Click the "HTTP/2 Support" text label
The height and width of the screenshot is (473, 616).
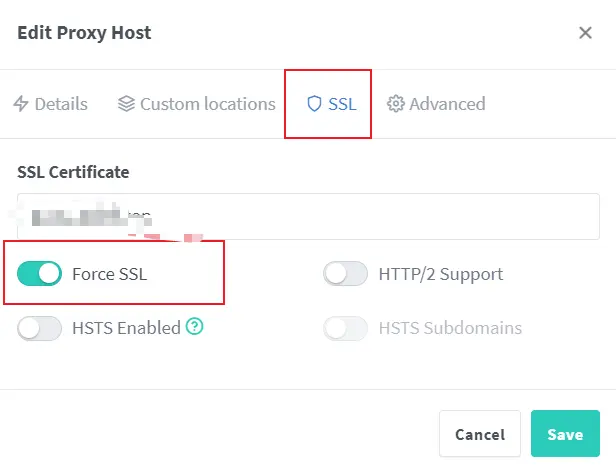click(440, 274)
